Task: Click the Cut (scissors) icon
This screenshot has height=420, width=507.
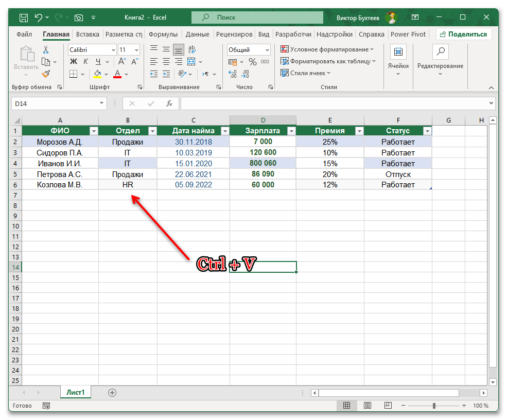Action: [45, 50]
